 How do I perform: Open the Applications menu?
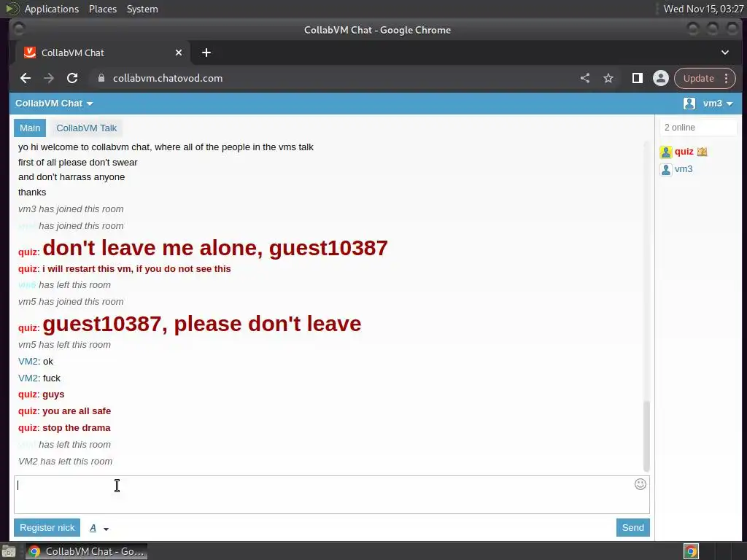click(52, 9)
